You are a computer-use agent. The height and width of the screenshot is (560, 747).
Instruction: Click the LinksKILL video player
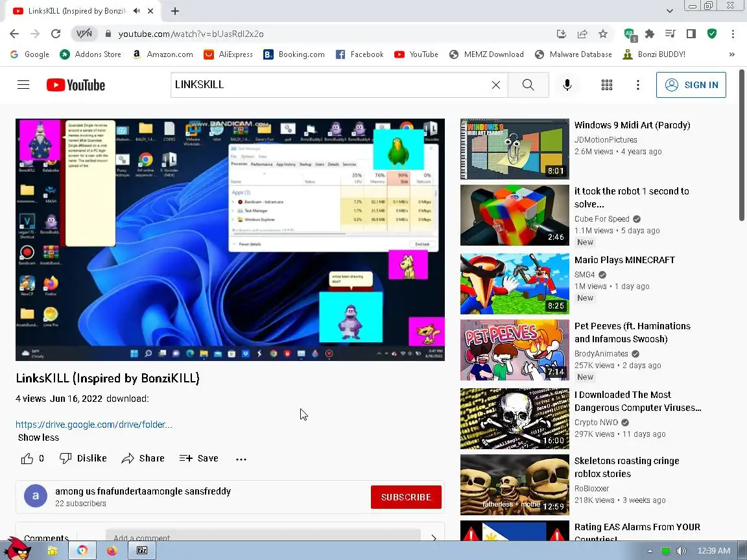(x=230, y=240)
